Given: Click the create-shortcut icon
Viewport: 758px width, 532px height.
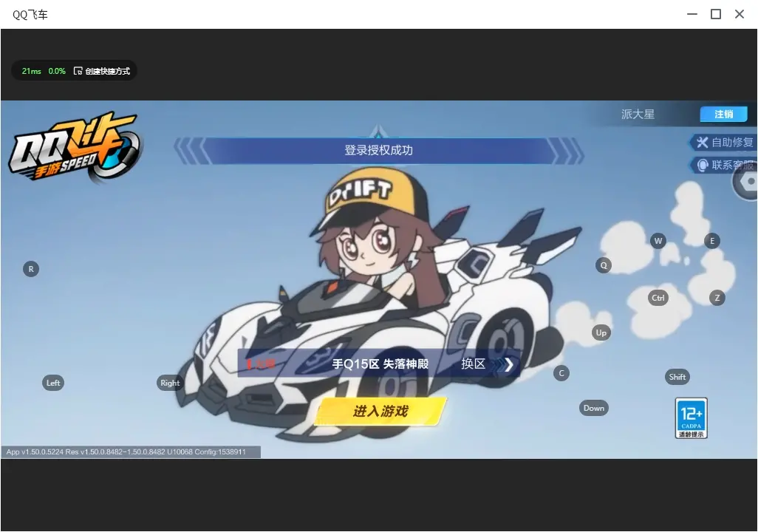Looking at the screenshot, I should [78, 71].
